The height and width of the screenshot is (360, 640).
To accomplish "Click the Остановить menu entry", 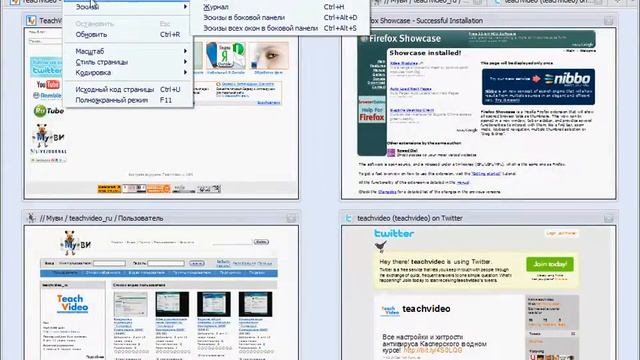I will pyautogui.click(x=129, y=24).
